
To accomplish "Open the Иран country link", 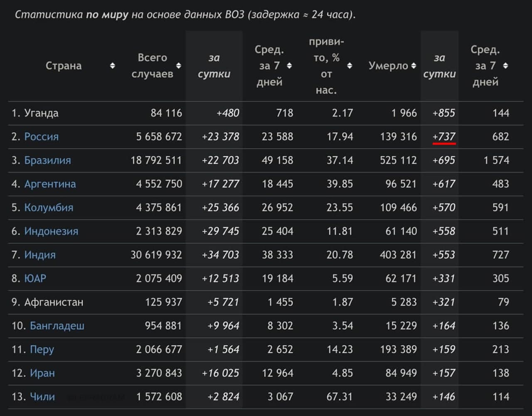I will pos(42,373).
